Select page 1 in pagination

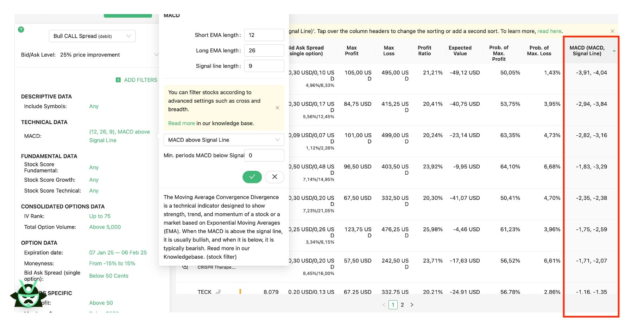[393, 305]
